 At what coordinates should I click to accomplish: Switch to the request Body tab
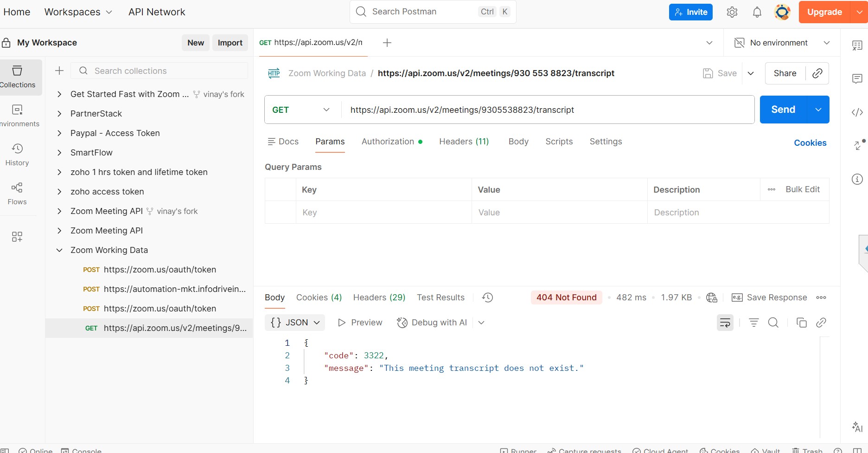tap(518, 142)
